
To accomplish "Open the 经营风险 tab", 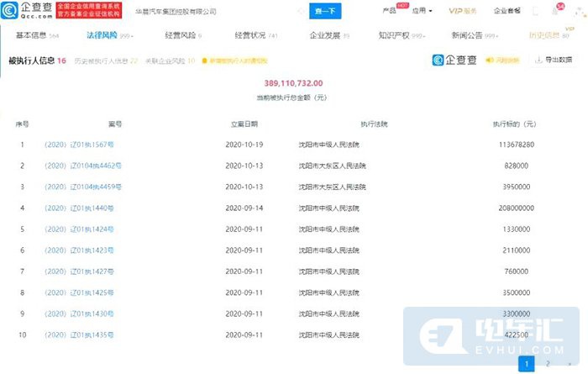I will point(183,35).
